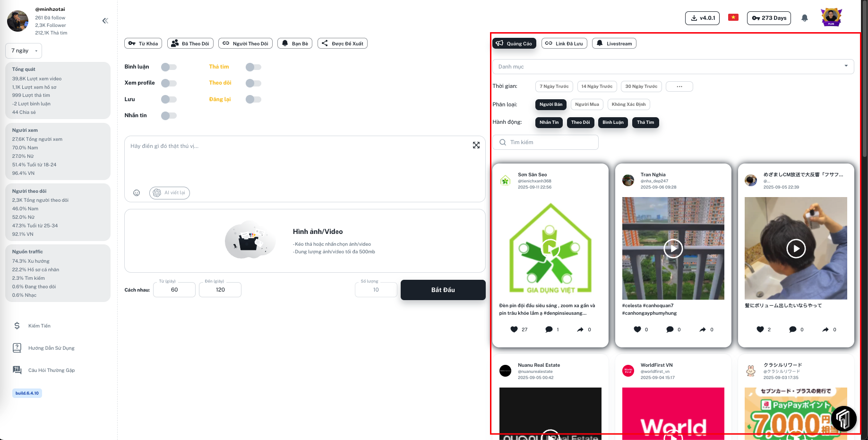Click heart icon on Sơn Săn Seo card
This screenshot has width=868, height=440.
[514, 329]
